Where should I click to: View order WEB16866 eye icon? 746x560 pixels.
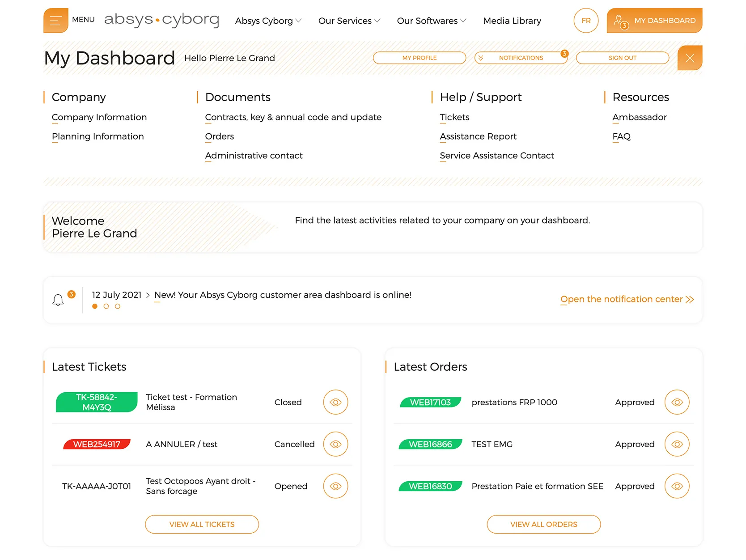pos(677,444)
